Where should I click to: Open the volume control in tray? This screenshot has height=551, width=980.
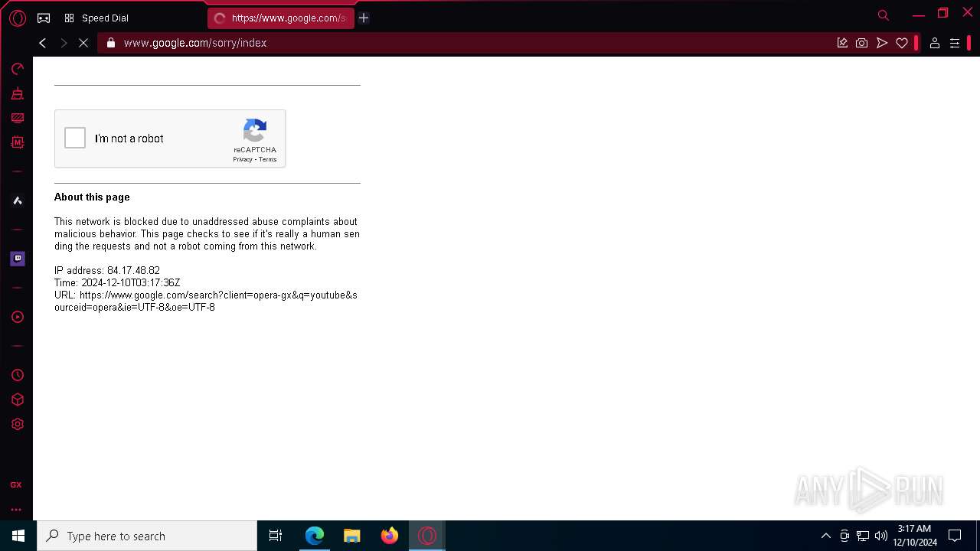pos(881,536)
